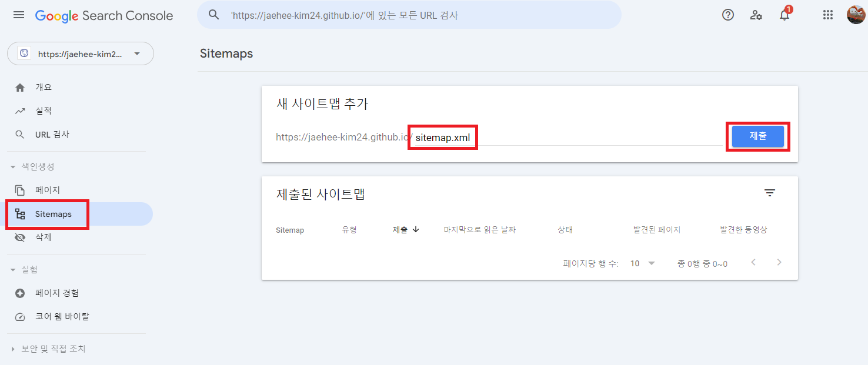This screenshot has height=365, width=868.
Task: Click the 발견한 동영상 column header
Action: (743, 230)
